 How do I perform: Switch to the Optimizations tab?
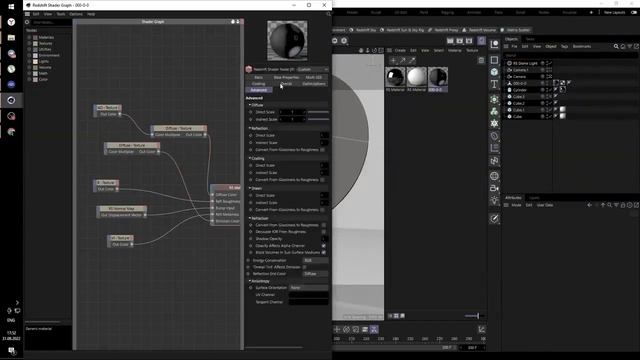pos(314,84)
